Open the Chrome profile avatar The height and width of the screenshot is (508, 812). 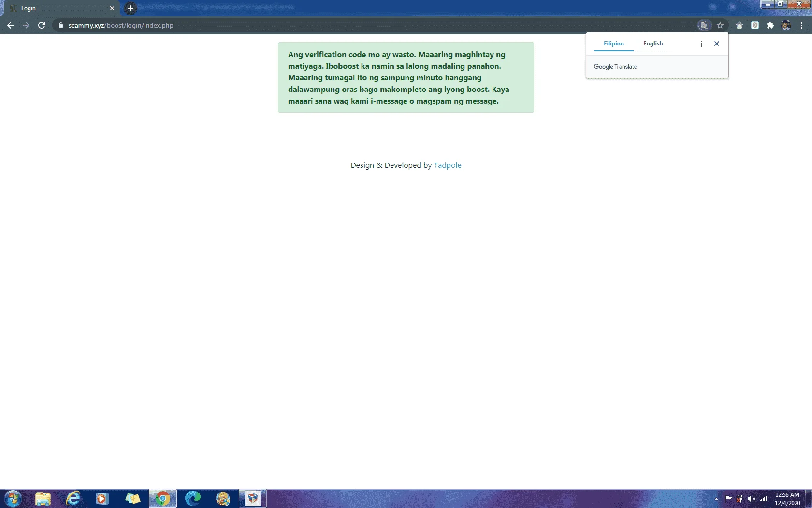pyautogui.click(x=786, y=25)
